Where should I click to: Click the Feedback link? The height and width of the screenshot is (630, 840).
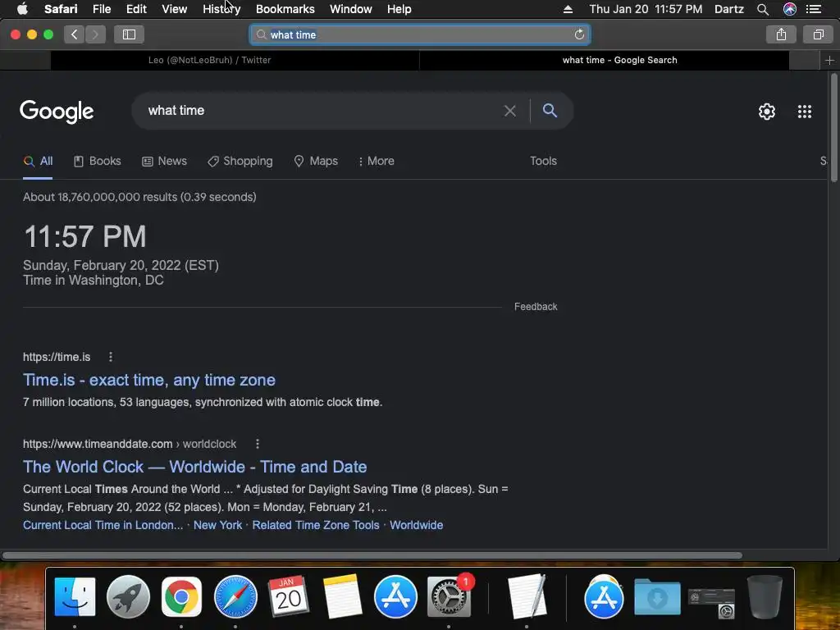(536, 307)
